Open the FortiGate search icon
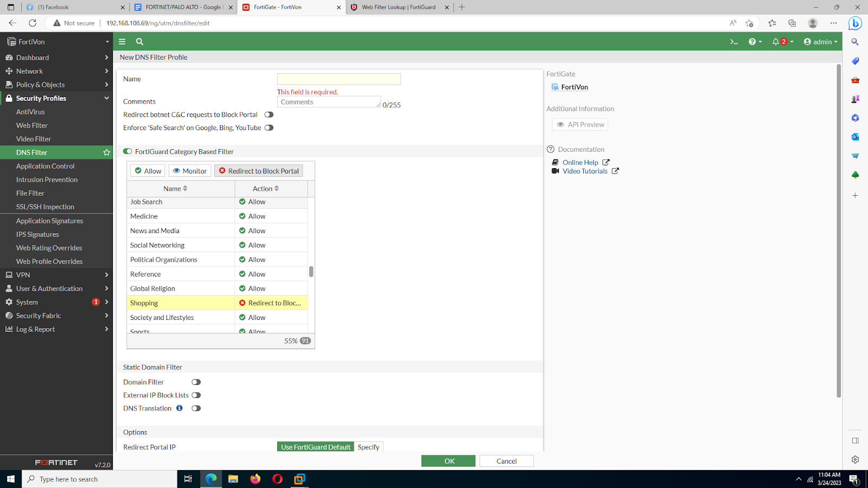The width and height of the screenshot is (868, 488). 139,42
